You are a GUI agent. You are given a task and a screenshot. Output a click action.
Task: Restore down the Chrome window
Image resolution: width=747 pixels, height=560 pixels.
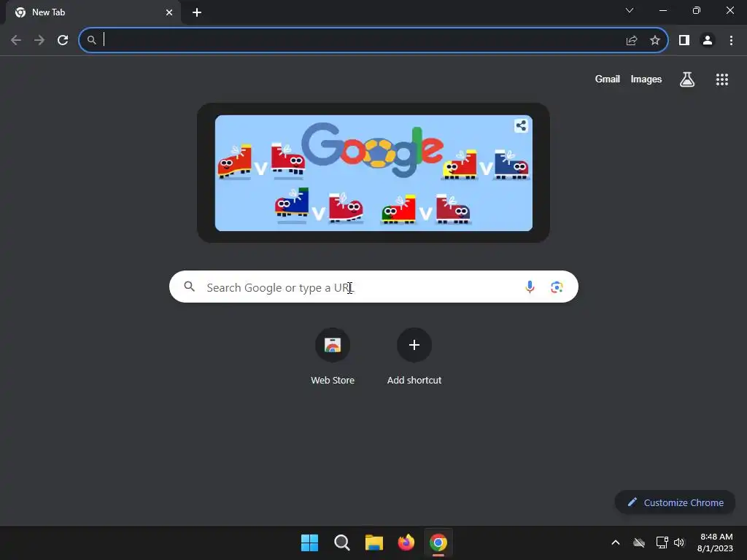[x=697, y=10]
